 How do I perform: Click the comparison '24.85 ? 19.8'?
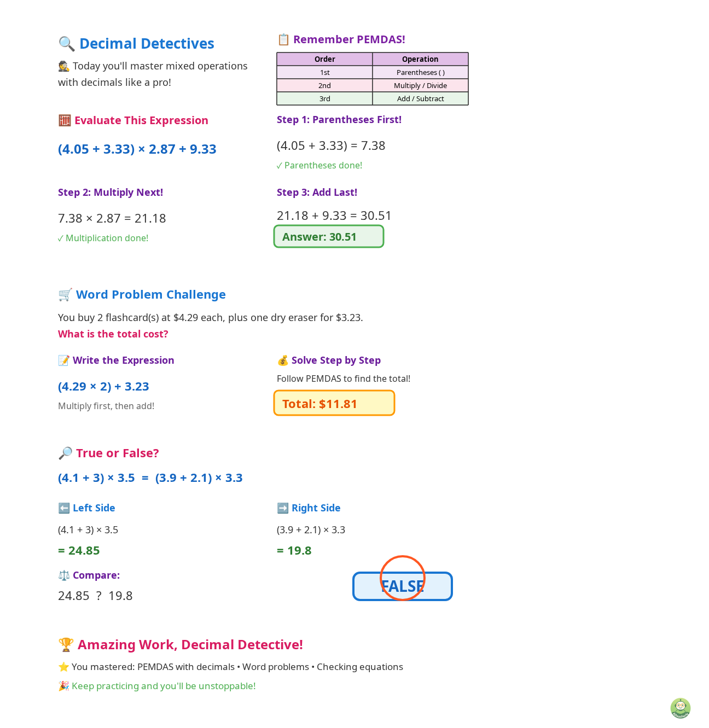(95, 596)
